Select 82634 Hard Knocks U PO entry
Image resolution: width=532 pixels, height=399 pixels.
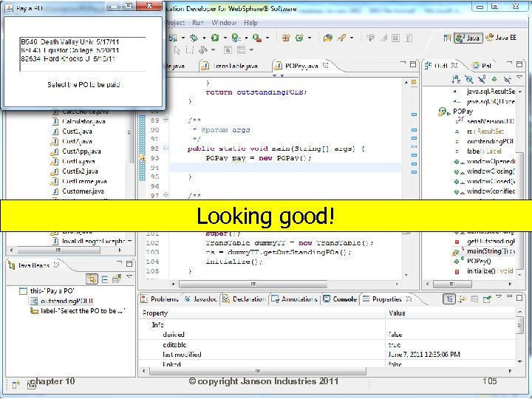(68, 58)
